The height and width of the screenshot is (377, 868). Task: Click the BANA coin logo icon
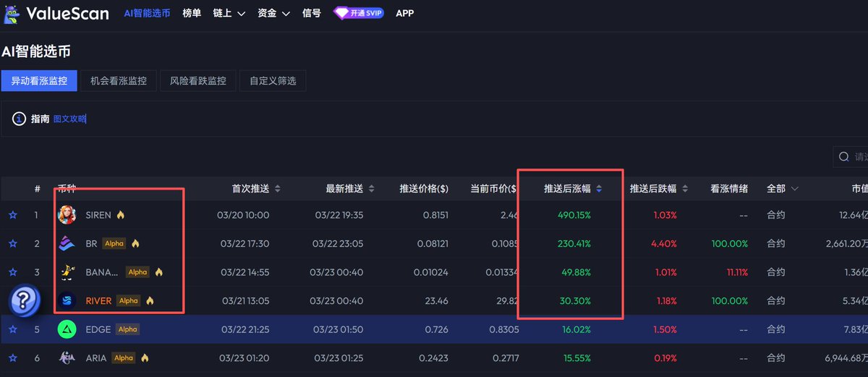click(x=67, y=272)
